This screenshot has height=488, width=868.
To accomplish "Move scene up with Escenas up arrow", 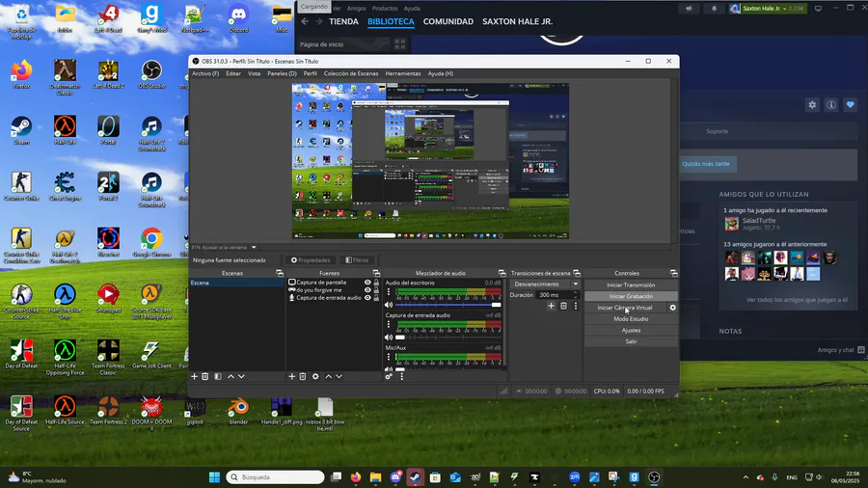I will pos(231,376).
